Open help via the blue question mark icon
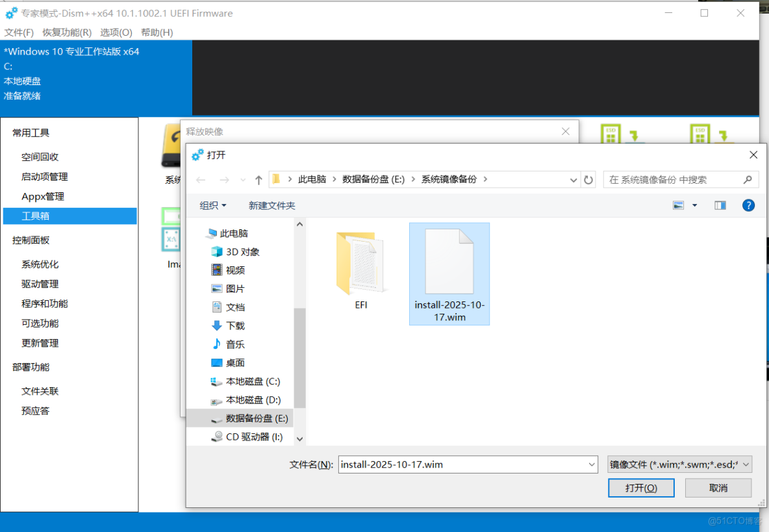Viewport: 769px width, 532px height. (748, 205)
